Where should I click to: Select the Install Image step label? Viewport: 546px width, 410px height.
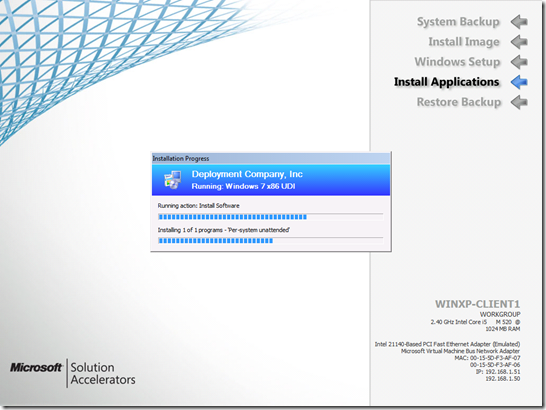pyautogui.click(x=464, y=42)
